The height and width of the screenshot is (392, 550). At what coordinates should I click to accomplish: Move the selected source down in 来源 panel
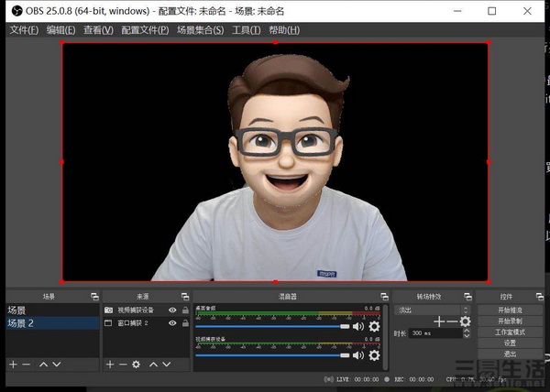(167, 365)
